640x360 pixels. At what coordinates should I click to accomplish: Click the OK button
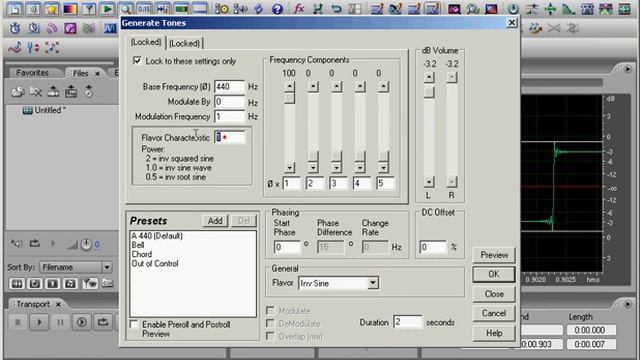coord(494,274)
